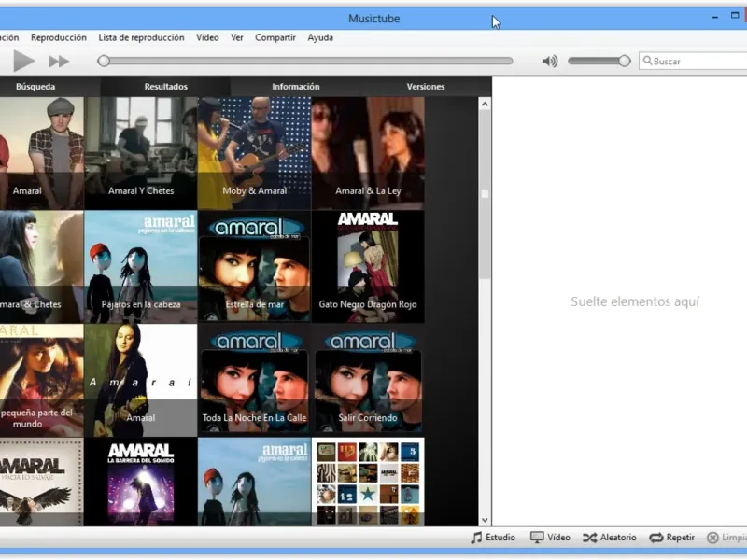Toggle Vídeo display in bottom bar
This screenshot has height=560, width=747.
tap(550, 538)
